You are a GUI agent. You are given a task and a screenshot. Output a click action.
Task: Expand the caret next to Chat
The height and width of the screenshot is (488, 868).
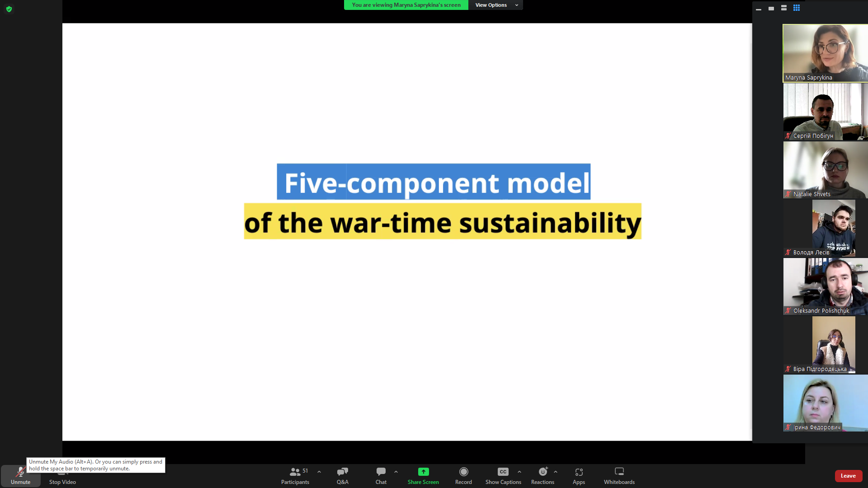(x=396, y=472)
